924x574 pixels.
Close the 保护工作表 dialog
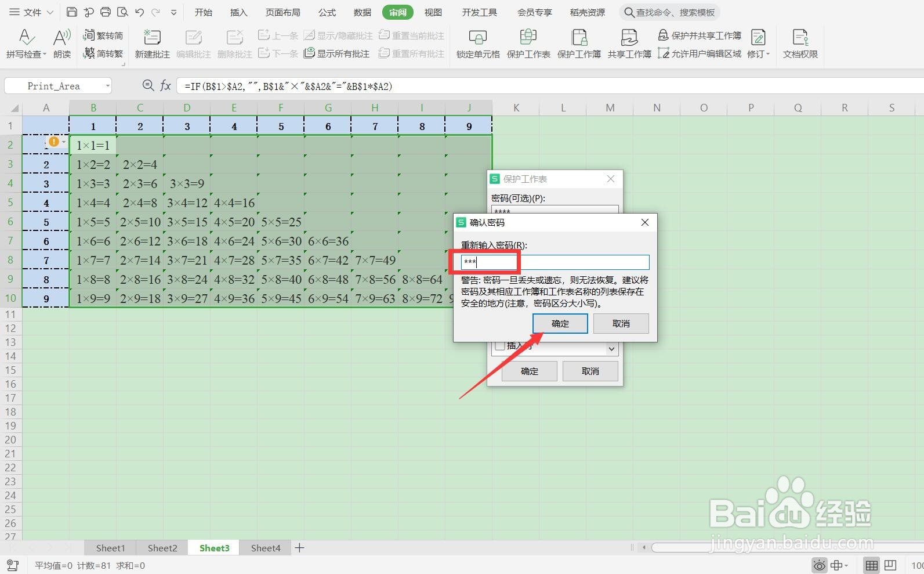point(611,179)
